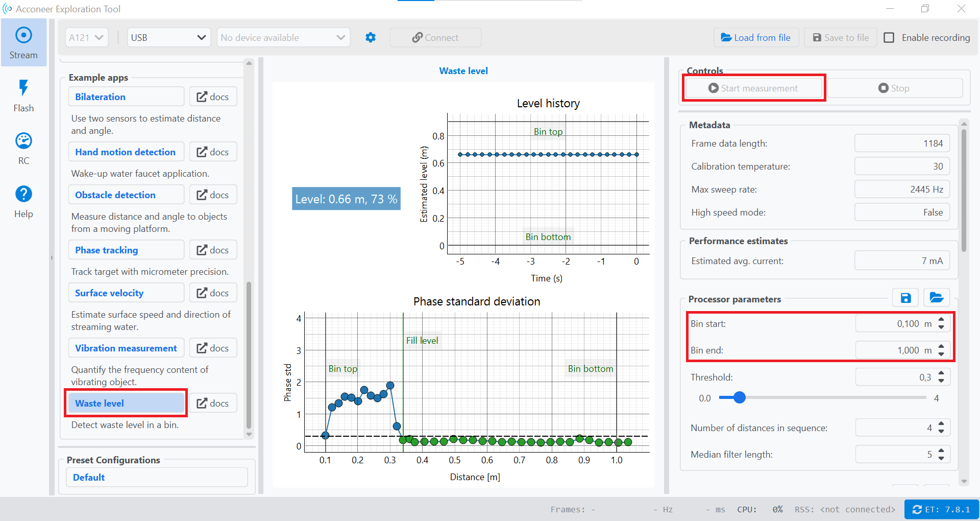
Task: Open the Stream sidebar tab
Action: (23, 43)
